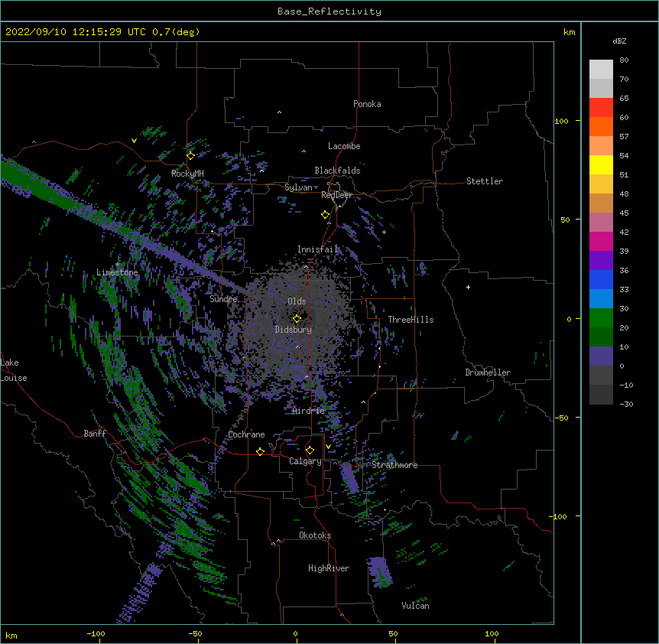Select the white caret marker left of Lacombe
Image resolution: width=659 pixels, height=644 pixels.
click(304, 151)
